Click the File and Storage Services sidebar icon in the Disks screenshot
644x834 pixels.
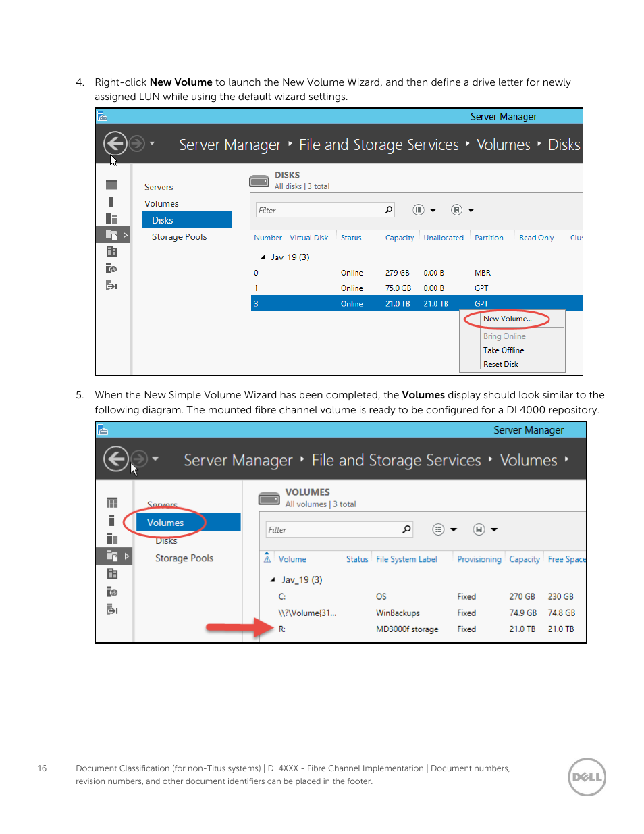111,234
